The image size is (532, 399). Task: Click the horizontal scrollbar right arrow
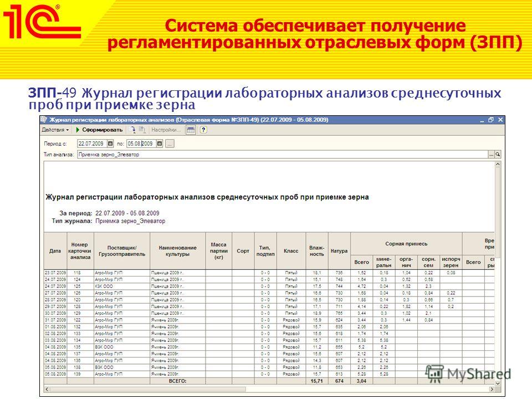click(492, 389)
